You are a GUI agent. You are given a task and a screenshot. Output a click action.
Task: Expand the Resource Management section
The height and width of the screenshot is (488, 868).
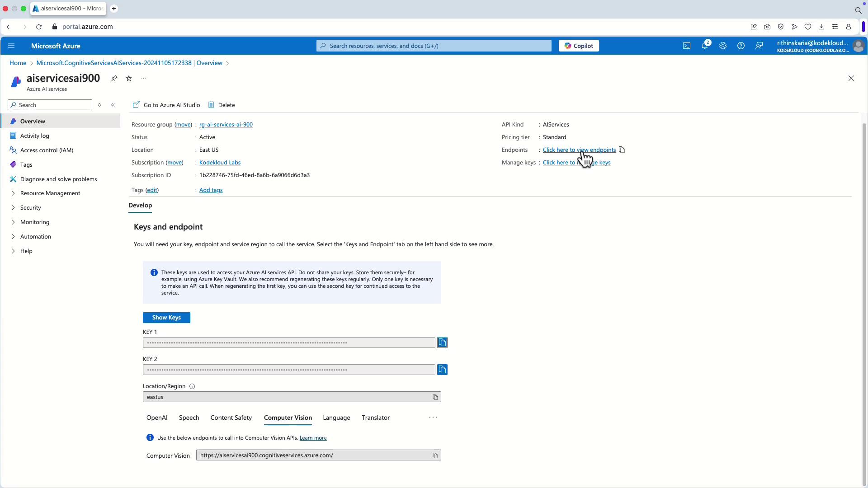point(50,193)
